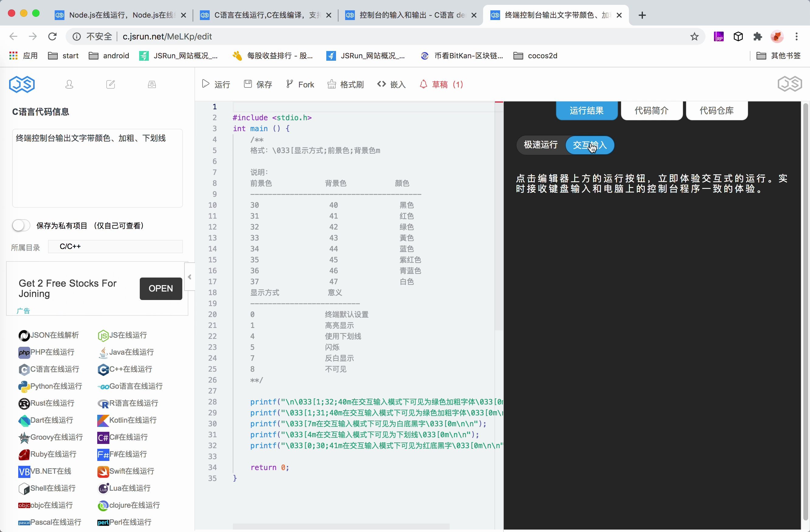Click the document icon in the left sidebar
The height and width of the screenshot is (532, 810).
152,84
